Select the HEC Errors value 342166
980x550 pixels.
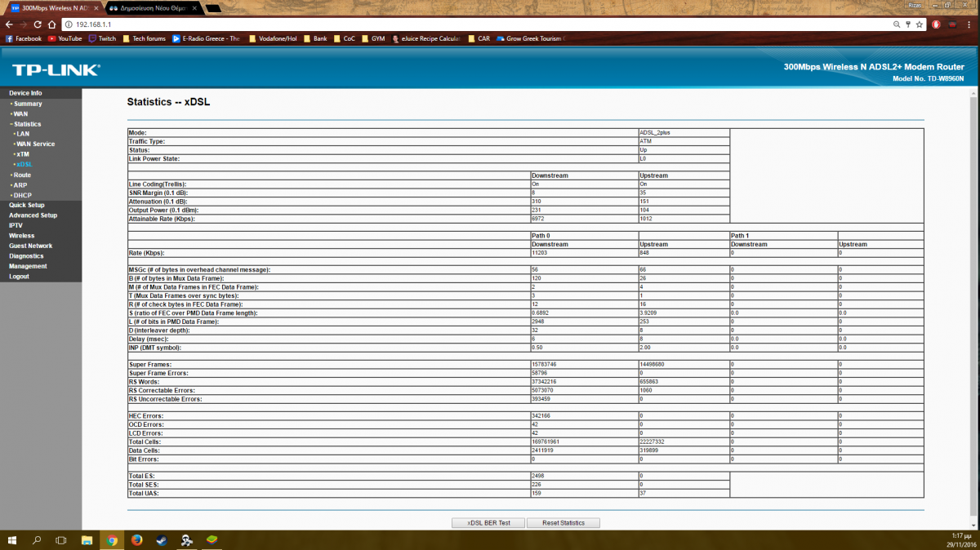click(541, 415)
